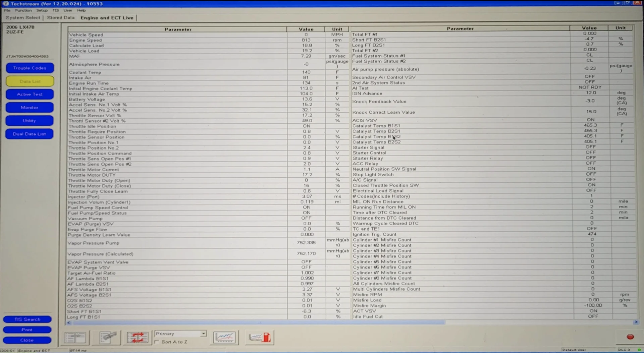Open the line graph view icon
This screenshot has width=644, height=353.
click(224, 337)
